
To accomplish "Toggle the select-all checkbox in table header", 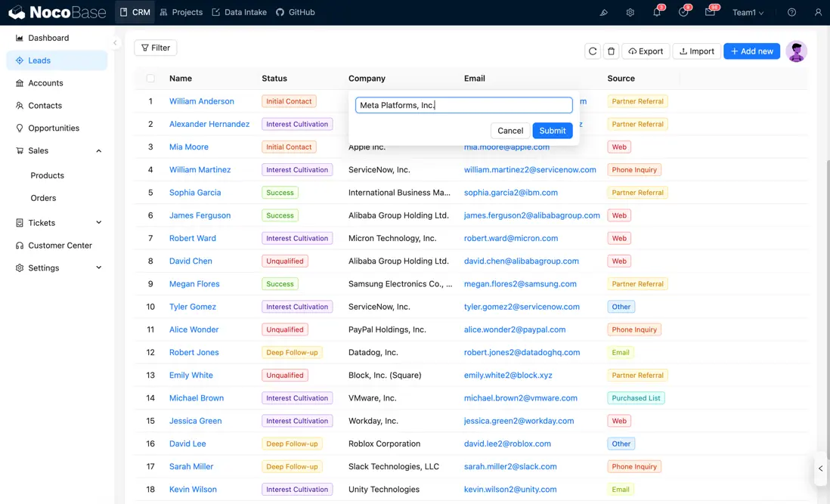I will coord(150,79).
